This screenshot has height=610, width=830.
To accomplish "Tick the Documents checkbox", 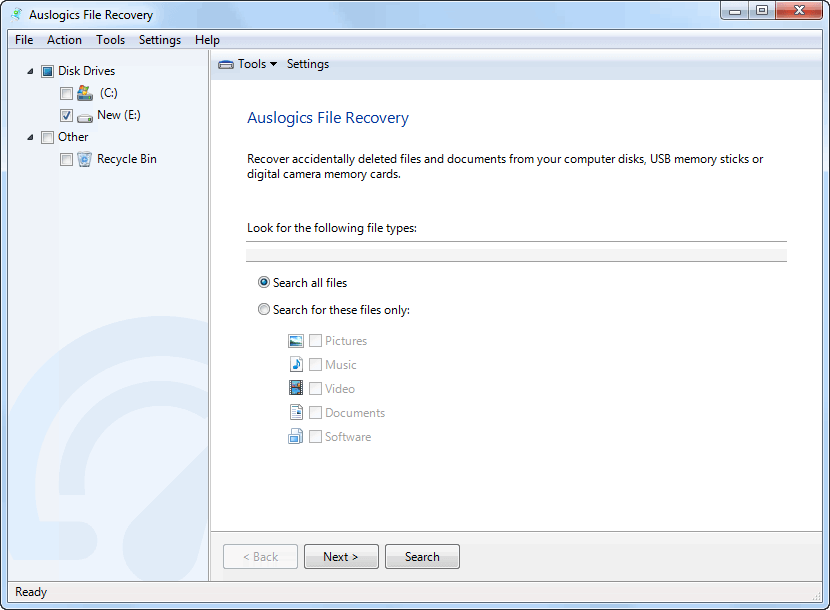I will pyautogui.click(x=315, y=412).
